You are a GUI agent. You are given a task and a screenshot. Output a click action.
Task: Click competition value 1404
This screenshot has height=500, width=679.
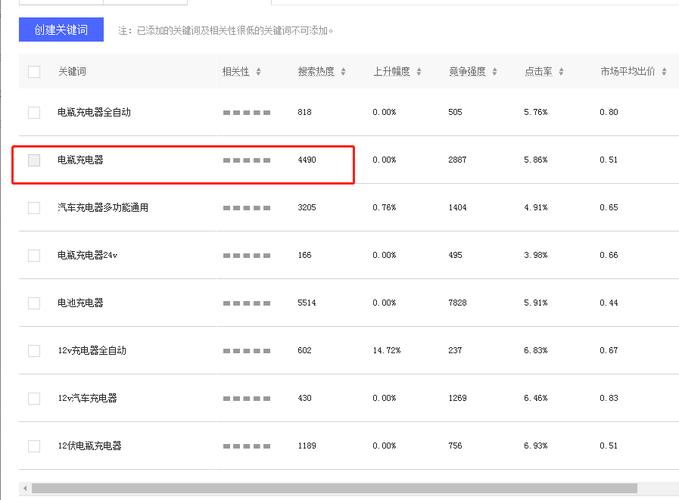pos(457,207)
